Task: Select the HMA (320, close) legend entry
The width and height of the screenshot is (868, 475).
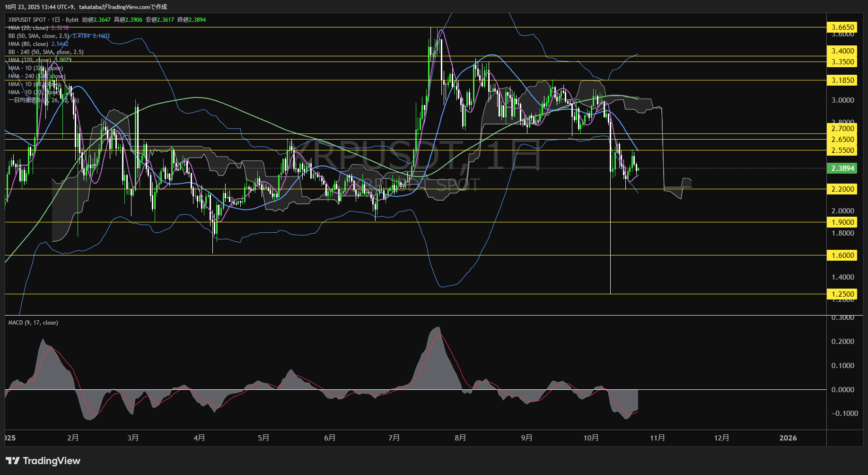Action: 29,60
